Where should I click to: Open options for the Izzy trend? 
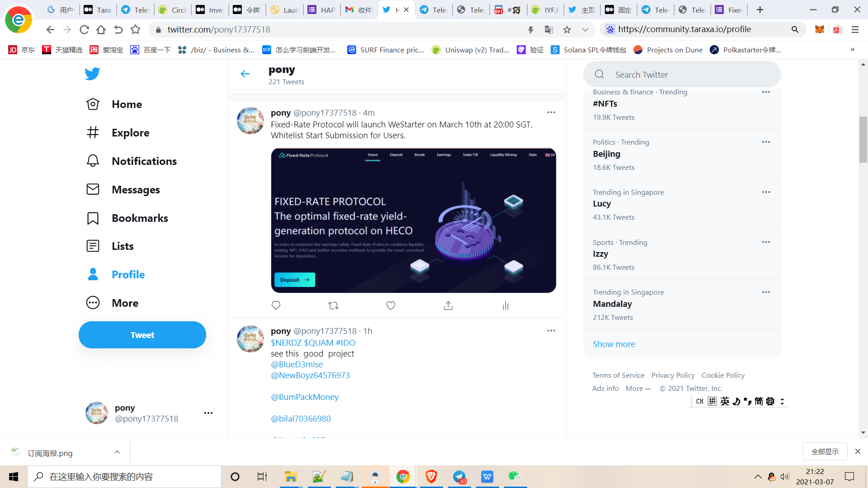click(x=766, y=242)
